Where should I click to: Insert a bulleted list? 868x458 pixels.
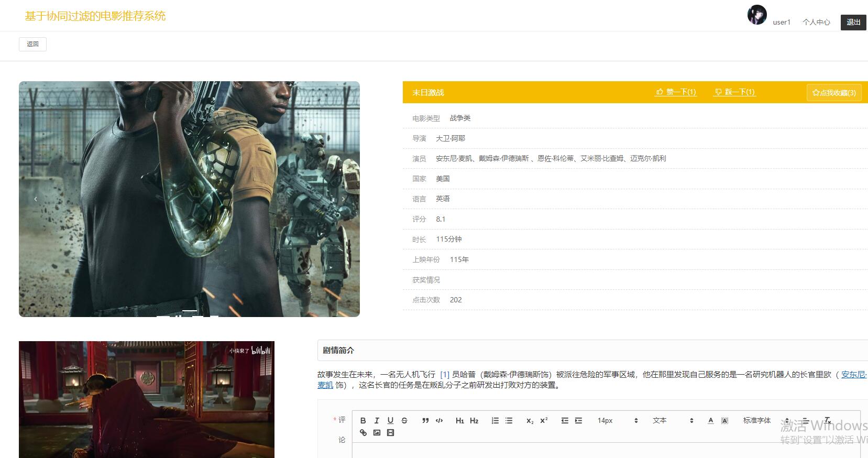tap(509, 420)
